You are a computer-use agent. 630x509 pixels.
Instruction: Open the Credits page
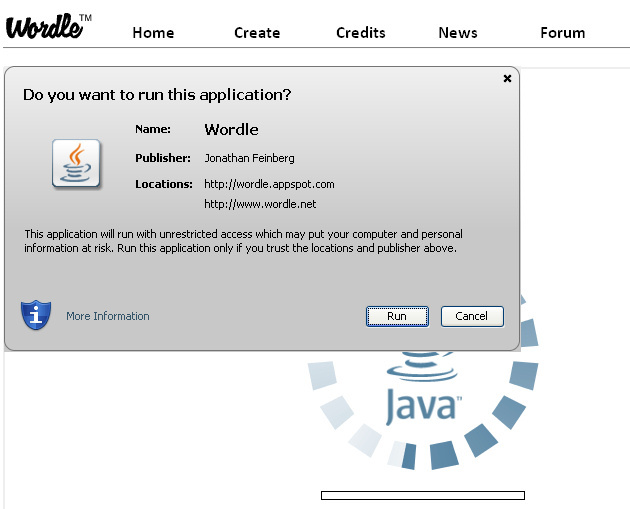(361, 33)
